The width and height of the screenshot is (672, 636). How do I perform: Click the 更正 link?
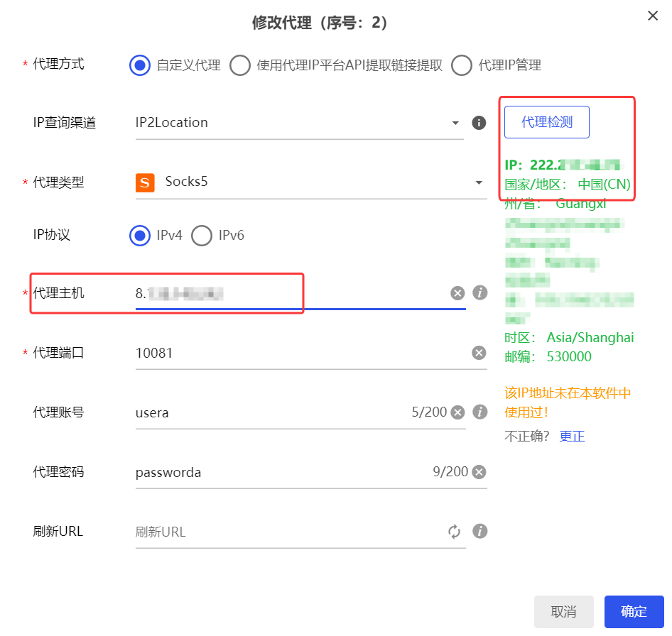point(572,437)
